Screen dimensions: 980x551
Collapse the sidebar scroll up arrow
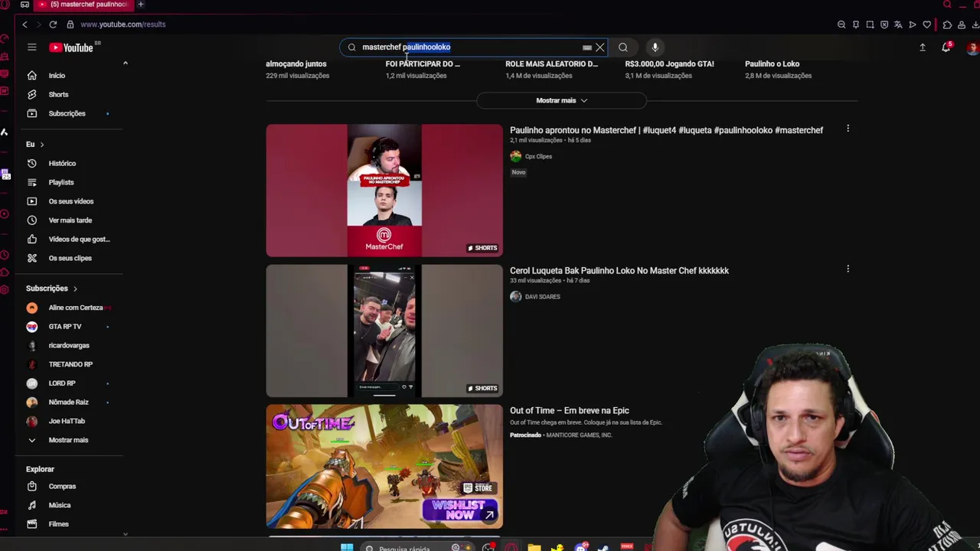pos(126,64)
